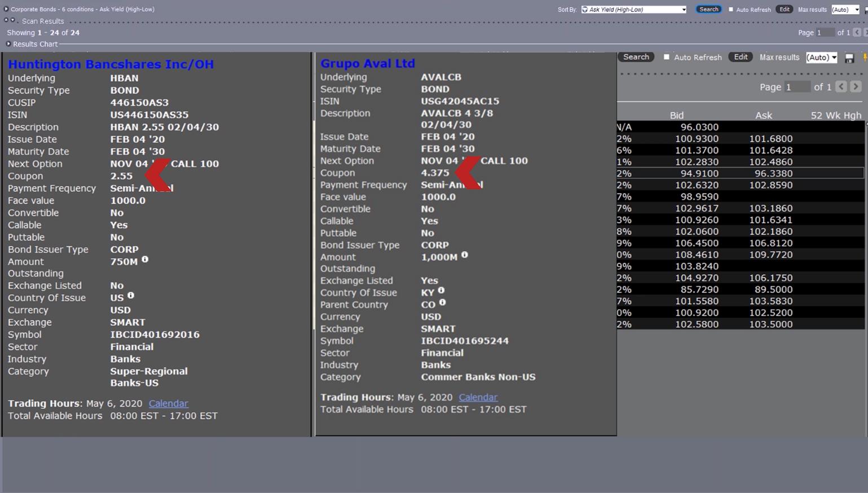Open Calendar link in Grupo Aval panel
The image size is (868, 493).
click(478, 397)
